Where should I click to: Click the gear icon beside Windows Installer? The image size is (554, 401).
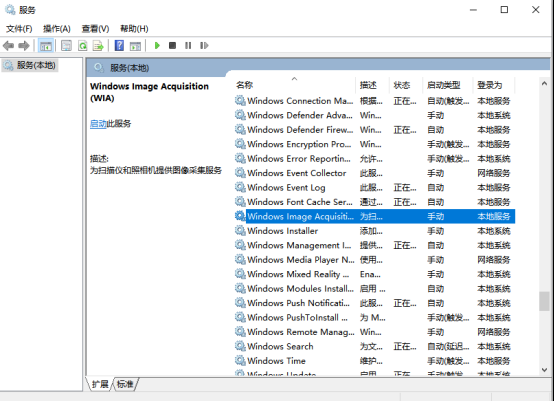240,231
